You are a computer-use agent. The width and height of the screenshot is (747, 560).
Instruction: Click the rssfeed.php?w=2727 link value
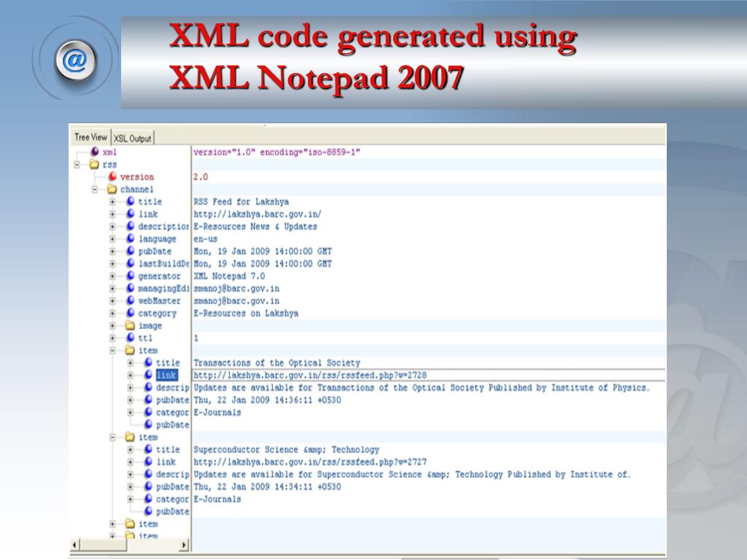click(x=310, y=462)
